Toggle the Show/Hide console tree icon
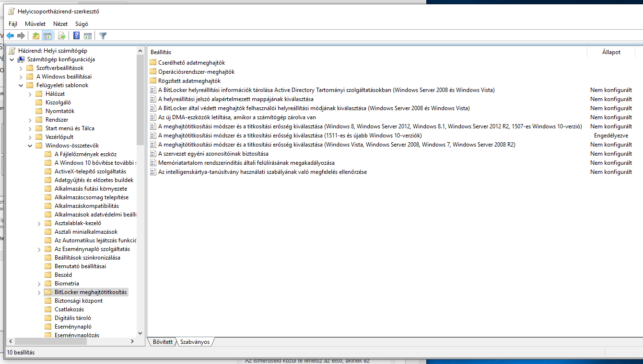Viewport: 643px width, 364px height. click(x=47, y=35)
